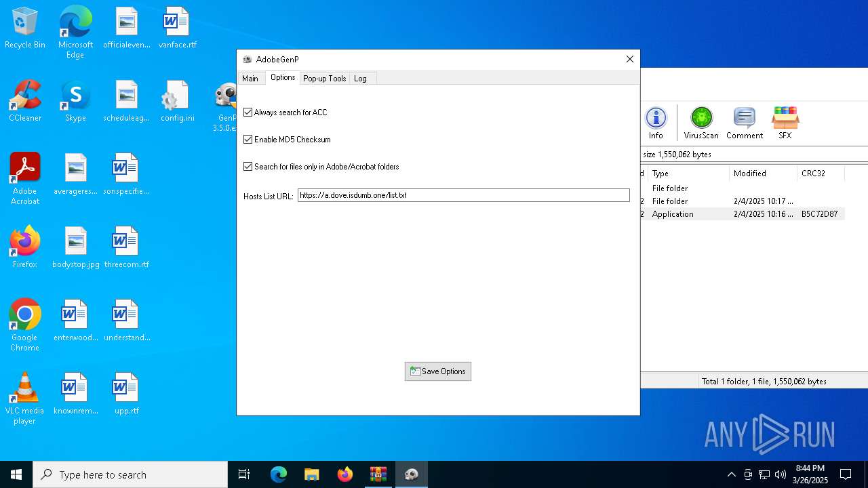
Task: Click the Comment icon in WinRAR
Action: tap(745, 123)
